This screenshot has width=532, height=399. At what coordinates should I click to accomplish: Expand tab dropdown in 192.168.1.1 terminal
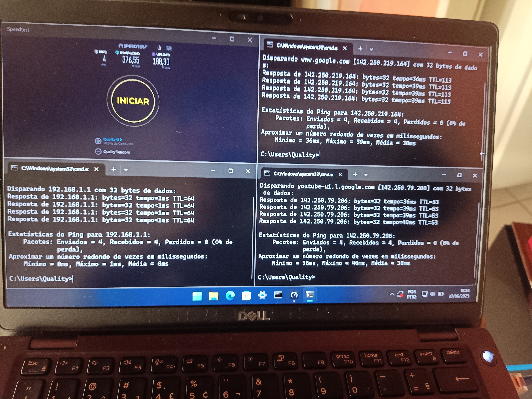click(126, 170)
